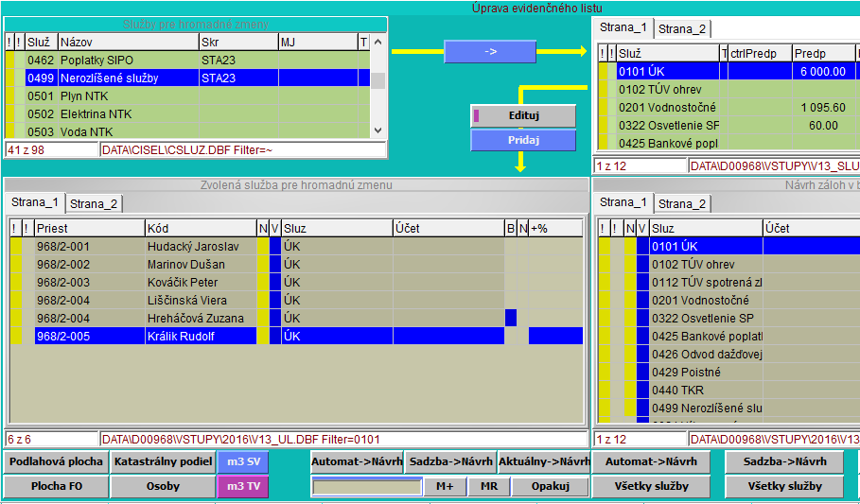The image size is (860, 504).
Task: Click the Plocha FO button
Action: pos(56,486)
